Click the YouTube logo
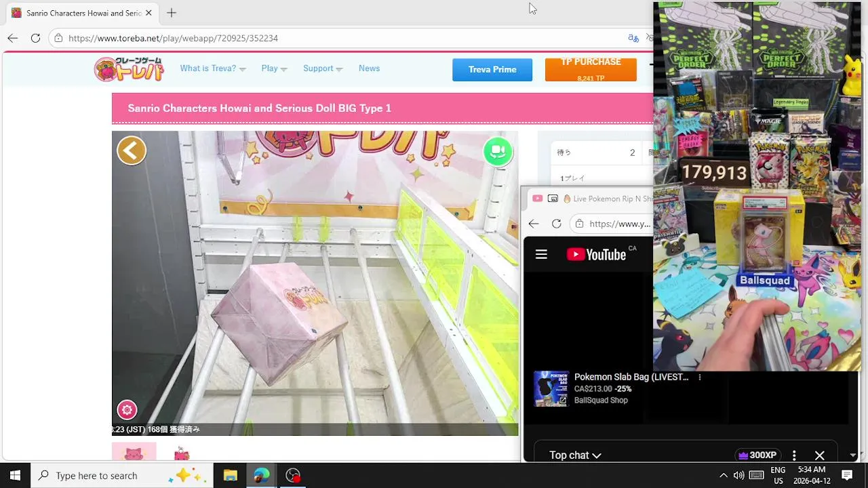This screenshot has width=868, height=488. coord(596,254)
